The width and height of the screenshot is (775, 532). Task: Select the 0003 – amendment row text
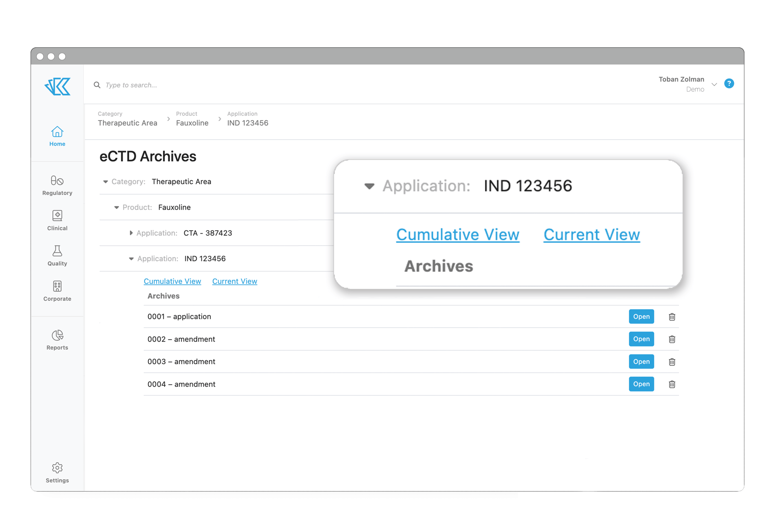coord(181,361)
